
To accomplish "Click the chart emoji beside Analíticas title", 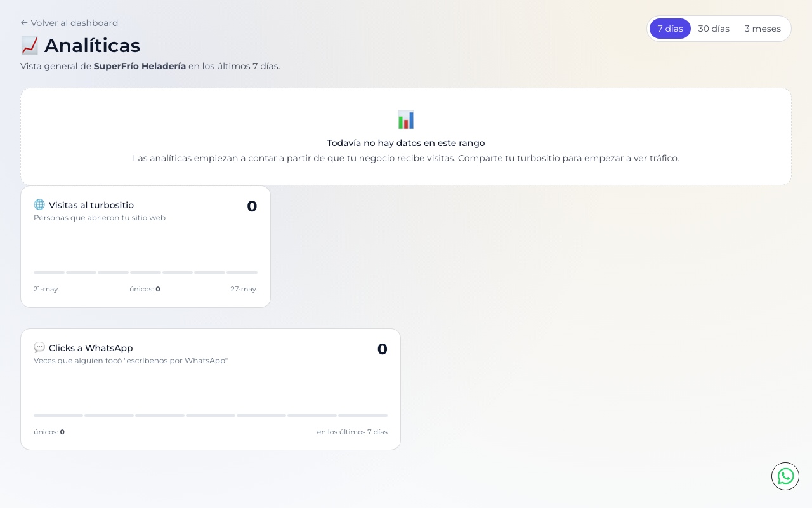I will tap(29, 46).
